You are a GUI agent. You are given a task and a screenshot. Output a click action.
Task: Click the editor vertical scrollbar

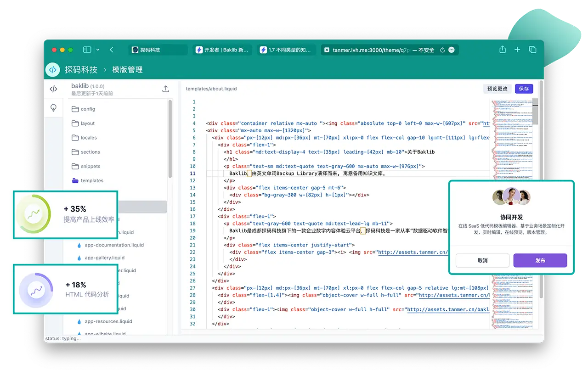[535, 112]
